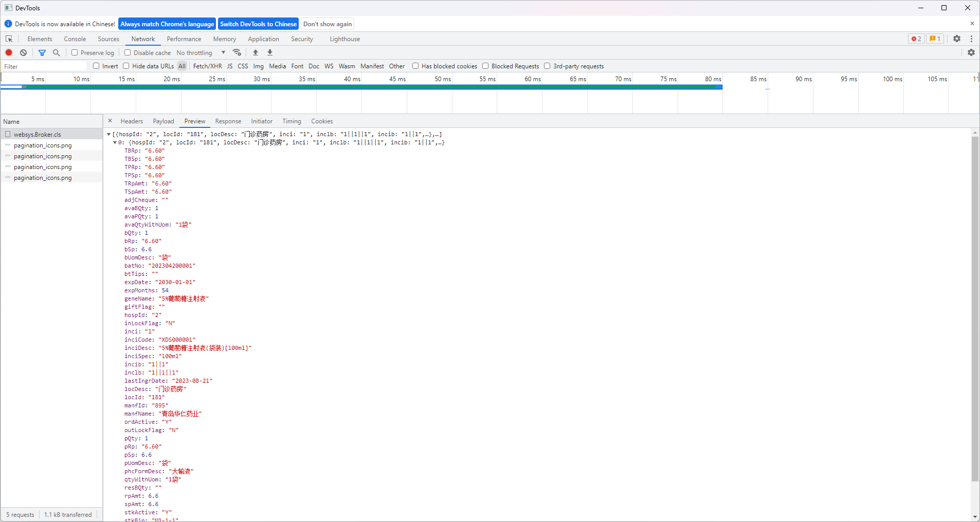Collapse the root JSON array in preview

109,134
